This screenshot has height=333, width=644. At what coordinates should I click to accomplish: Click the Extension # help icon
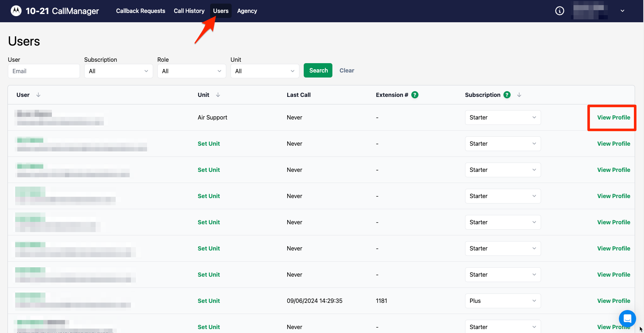[x=415, y=95]
